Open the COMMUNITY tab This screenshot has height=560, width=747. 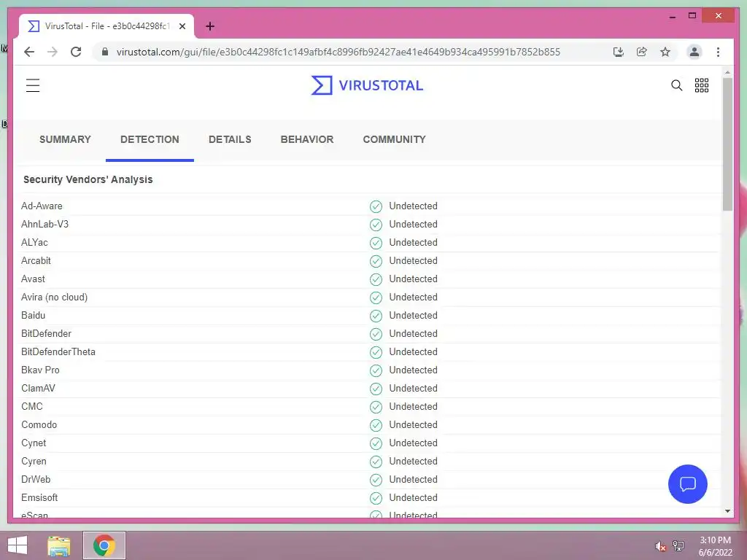pyautogui.click(x=395, y=139)
